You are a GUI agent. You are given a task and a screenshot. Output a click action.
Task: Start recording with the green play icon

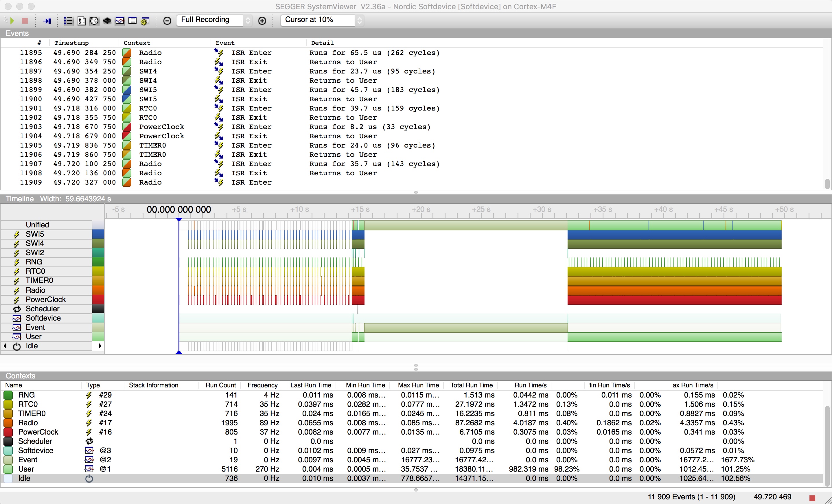[12, 21]
